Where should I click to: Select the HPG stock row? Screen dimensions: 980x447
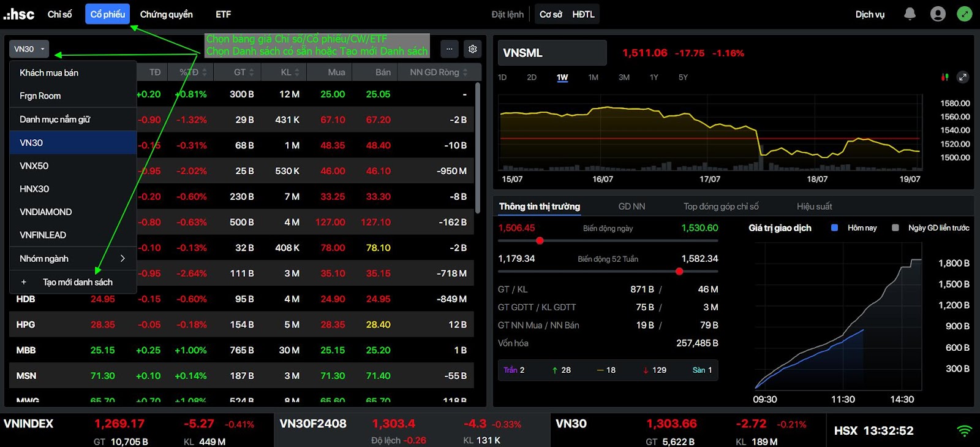[x=242, y=324]
